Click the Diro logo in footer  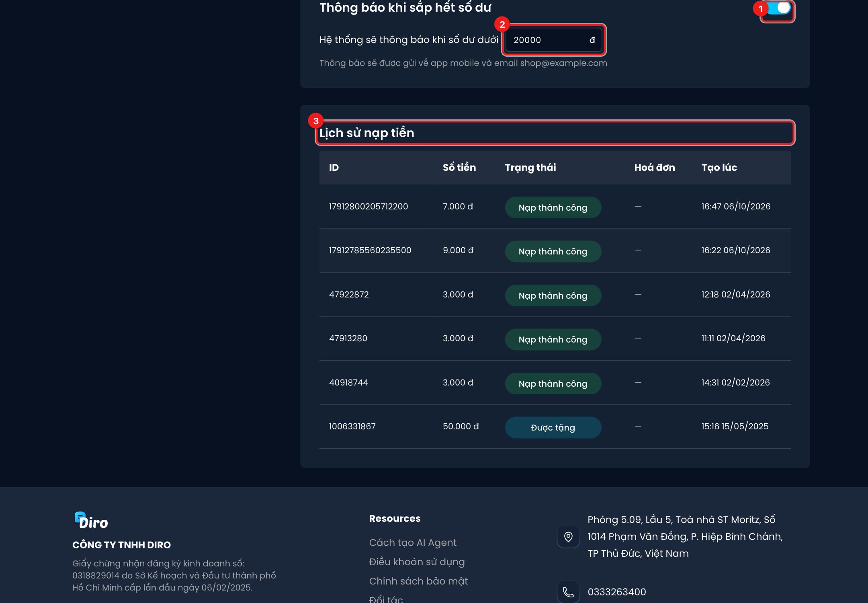click(x=91, y=521)
